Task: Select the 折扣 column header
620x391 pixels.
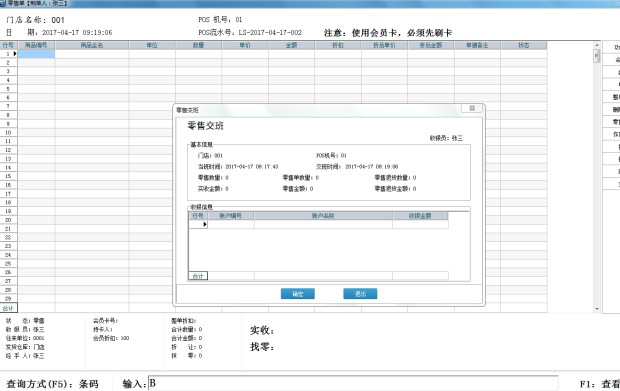Action: click(x=338, y=45)
